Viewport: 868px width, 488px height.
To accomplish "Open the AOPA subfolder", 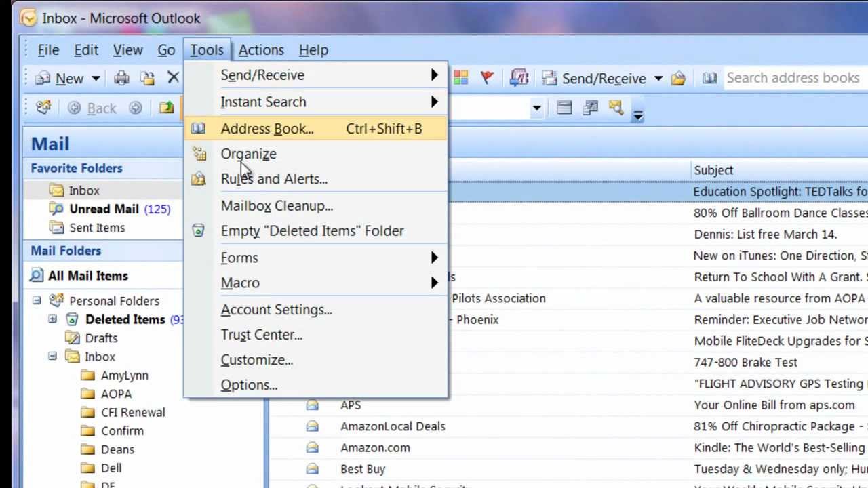I will coord(116,393).
